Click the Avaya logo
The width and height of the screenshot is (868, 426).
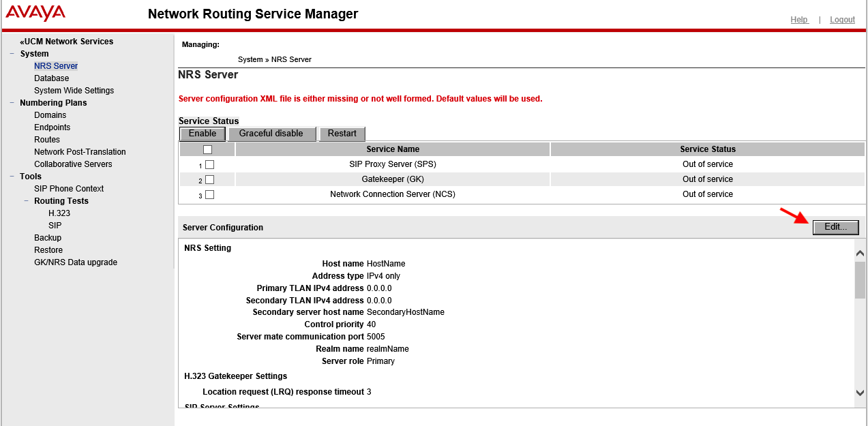pyautogui.click(x=35, y=14)
